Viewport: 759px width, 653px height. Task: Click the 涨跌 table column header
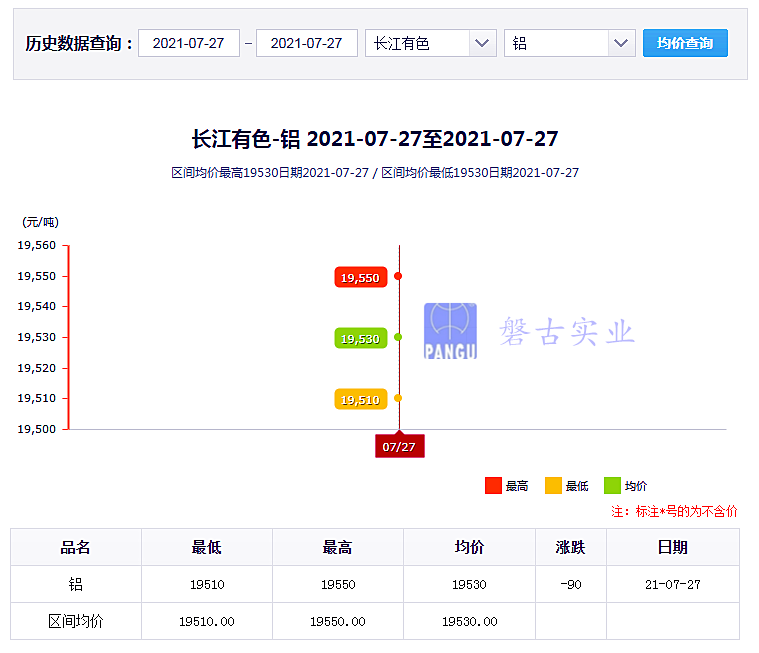tap(570, 547)
